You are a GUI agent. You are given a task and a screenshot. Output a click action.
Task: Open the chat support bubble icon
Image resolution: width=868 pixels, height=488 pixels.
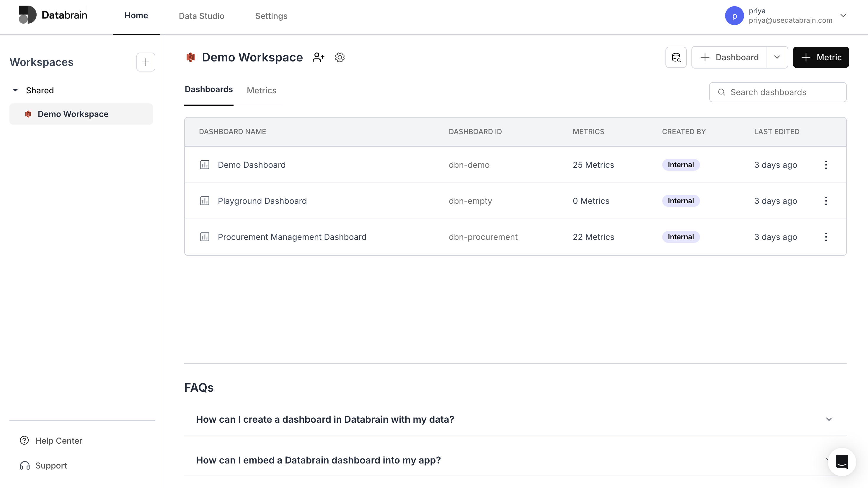(x=842, y=462)
